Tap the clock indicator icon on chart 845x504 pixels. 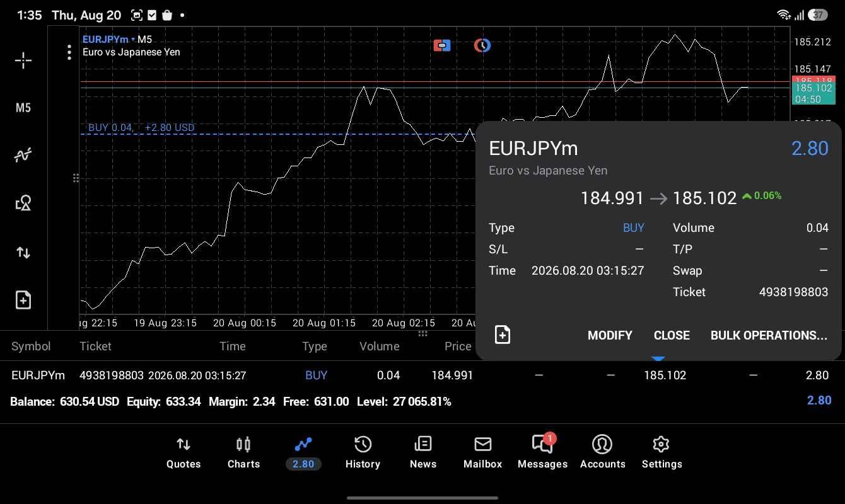click(482, 45)
